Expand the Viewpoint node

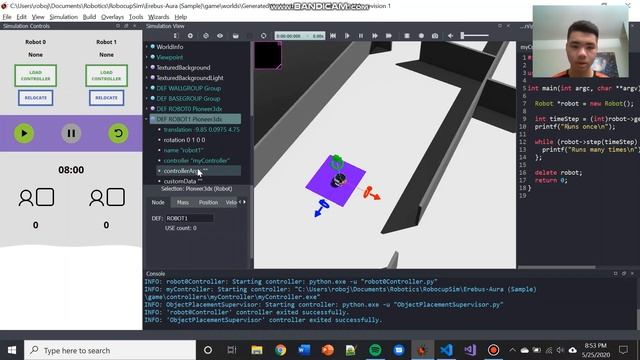[147, 57]
